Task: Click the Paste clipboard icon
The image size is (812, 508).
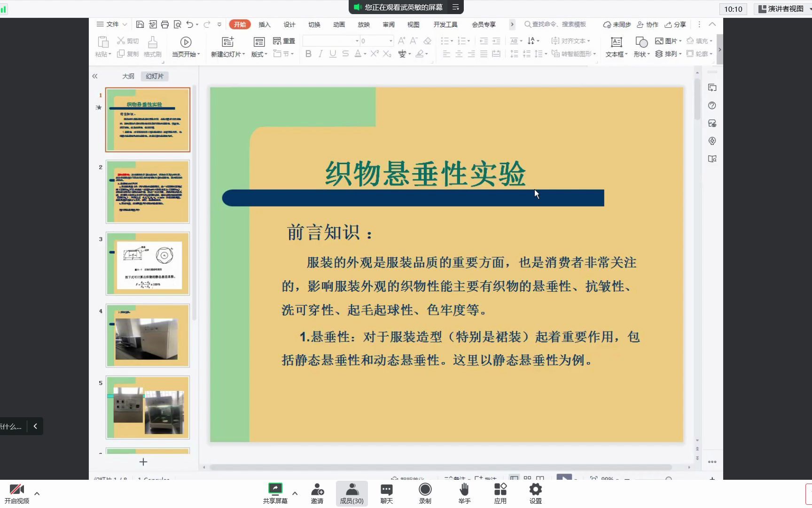Action: [103, 42]
